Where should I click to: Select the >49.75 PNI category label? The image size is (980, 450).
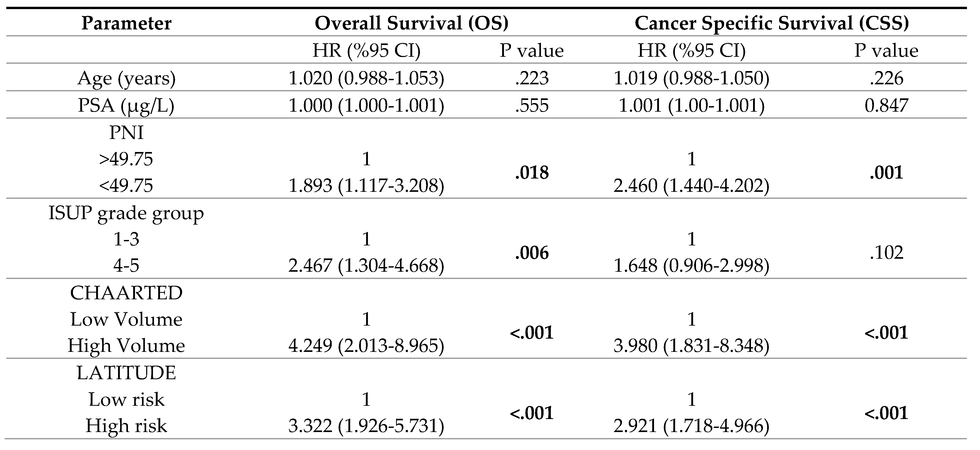126,159
